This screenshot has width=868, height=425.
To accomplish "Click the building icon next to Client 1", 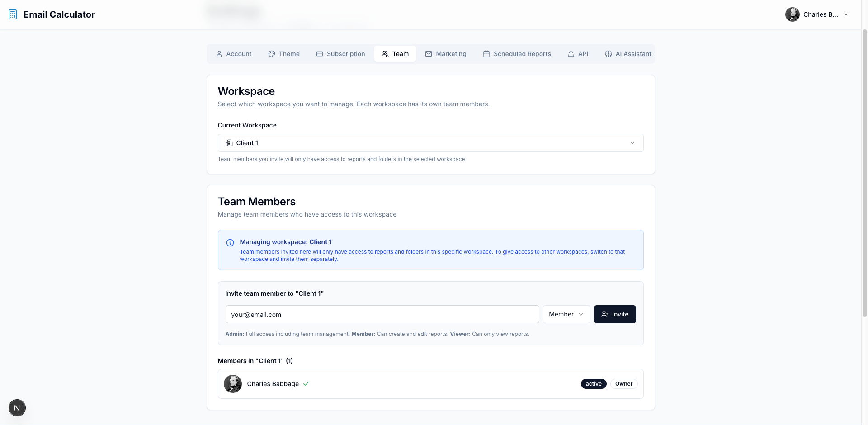I will point(230,143).
